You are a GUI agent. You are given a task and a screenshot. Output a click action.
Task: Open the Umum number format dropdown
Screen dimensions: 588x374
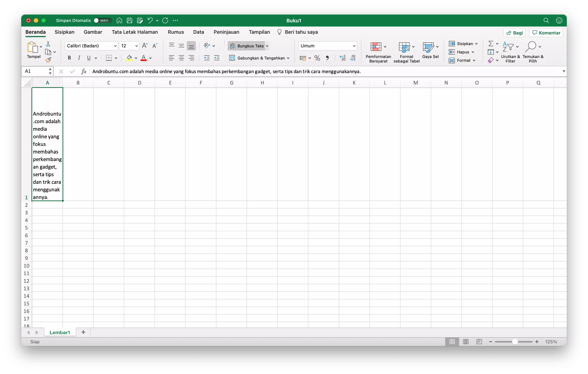[x=354, y=46]
